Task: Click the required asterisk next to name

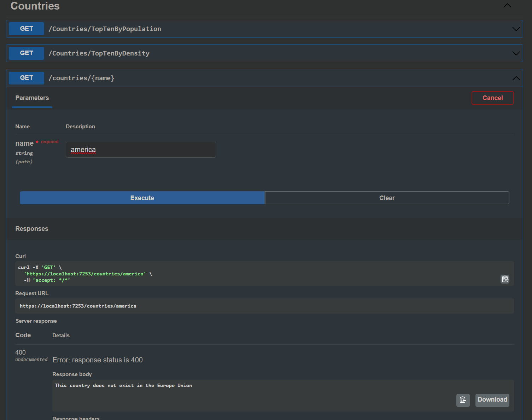Action: pyautogui.click(x=37, y=142)
